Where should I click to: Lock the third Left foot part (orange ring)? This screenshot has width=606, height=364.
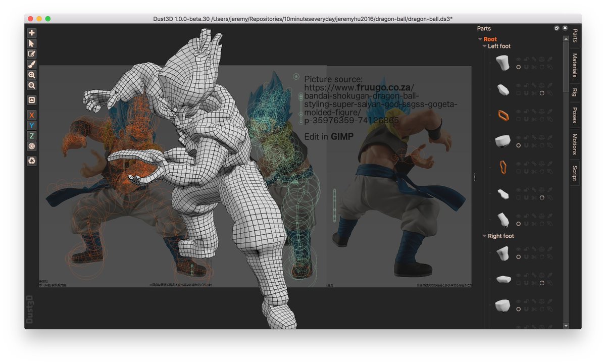point(526,112)
